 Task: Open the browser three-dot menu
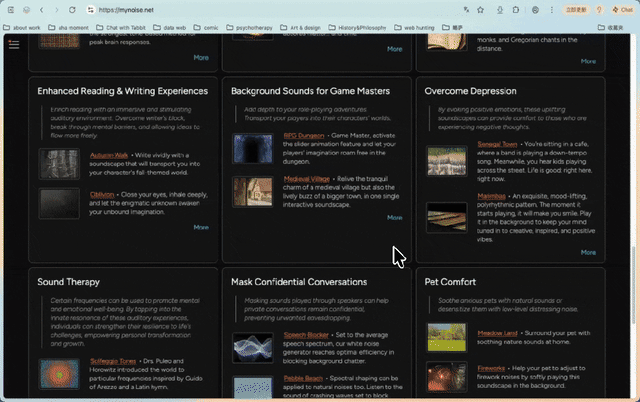[551, 10]
